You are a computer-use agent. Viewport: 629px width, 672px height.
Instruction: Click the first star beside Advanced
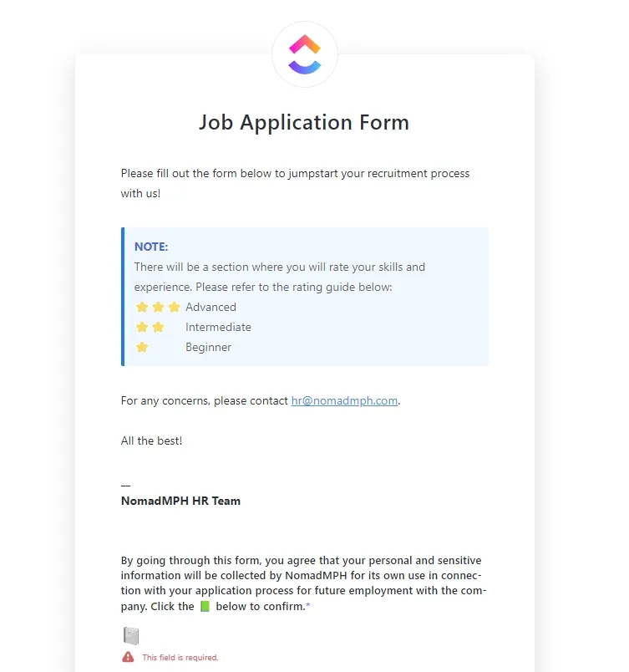click(142, 307)
